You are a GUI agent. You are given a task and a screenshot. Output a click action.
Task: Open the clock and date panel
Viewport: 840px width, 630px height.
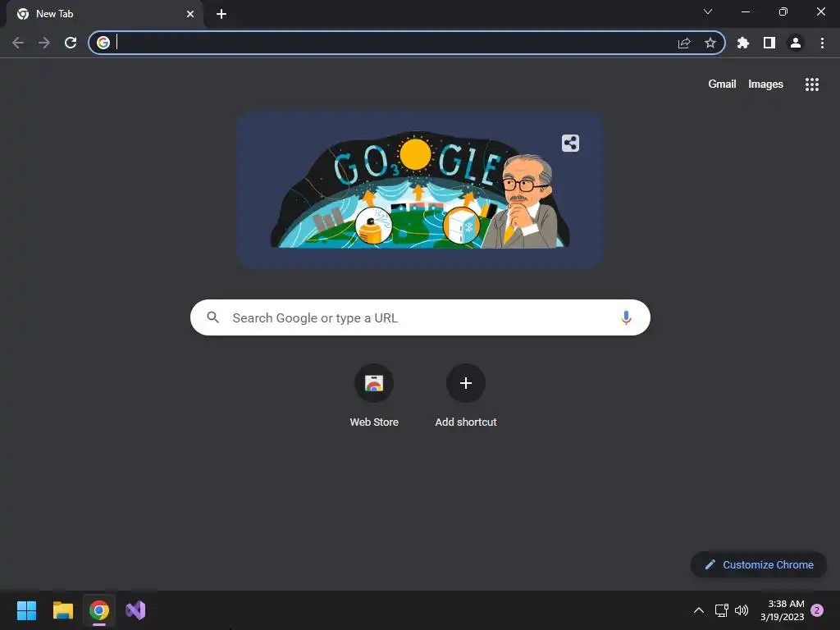pyautogui.click(x=782, y=610)
